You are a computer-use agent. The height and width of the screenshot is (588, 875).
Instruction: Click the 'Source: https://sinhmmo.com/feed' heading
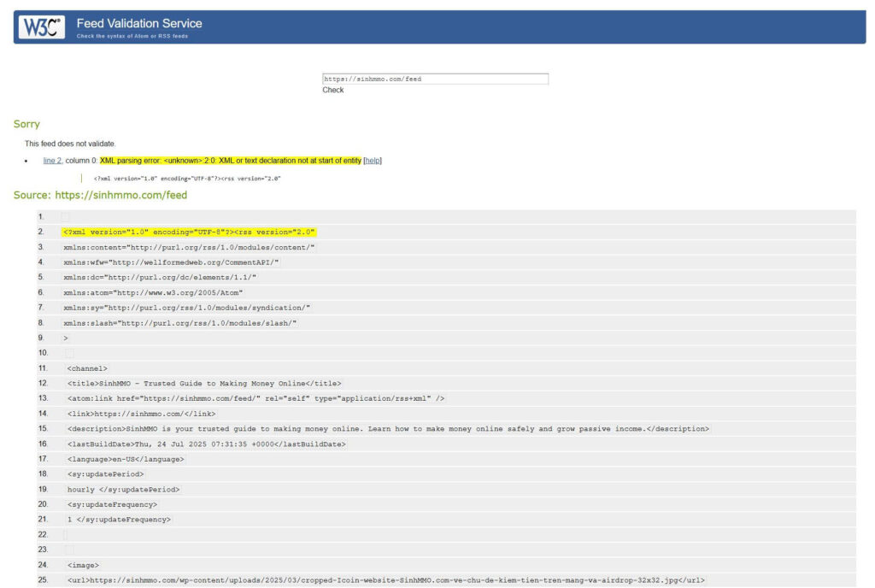click(101, 195)
